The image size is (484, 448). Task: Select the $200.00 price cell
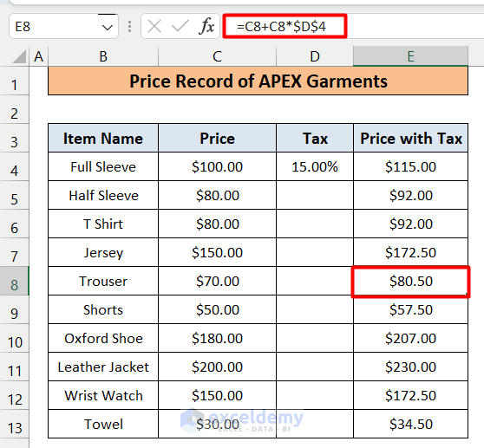[x=217, y=367]
